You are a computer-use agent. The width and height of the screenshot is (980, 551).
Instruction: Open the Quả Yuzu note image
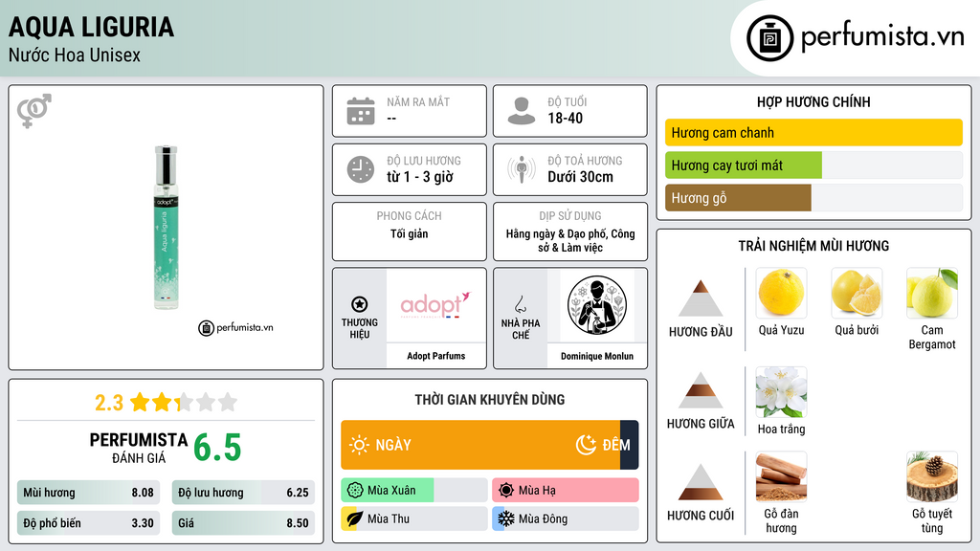[x=781, y=293]
